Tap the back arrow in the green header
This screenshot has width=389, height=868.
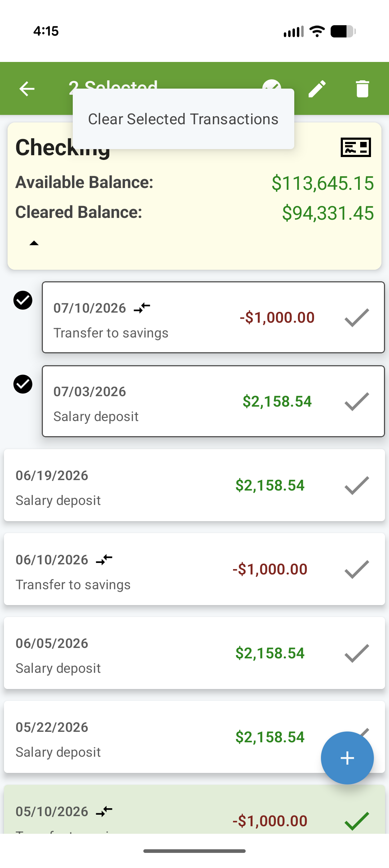click(27, 89)
